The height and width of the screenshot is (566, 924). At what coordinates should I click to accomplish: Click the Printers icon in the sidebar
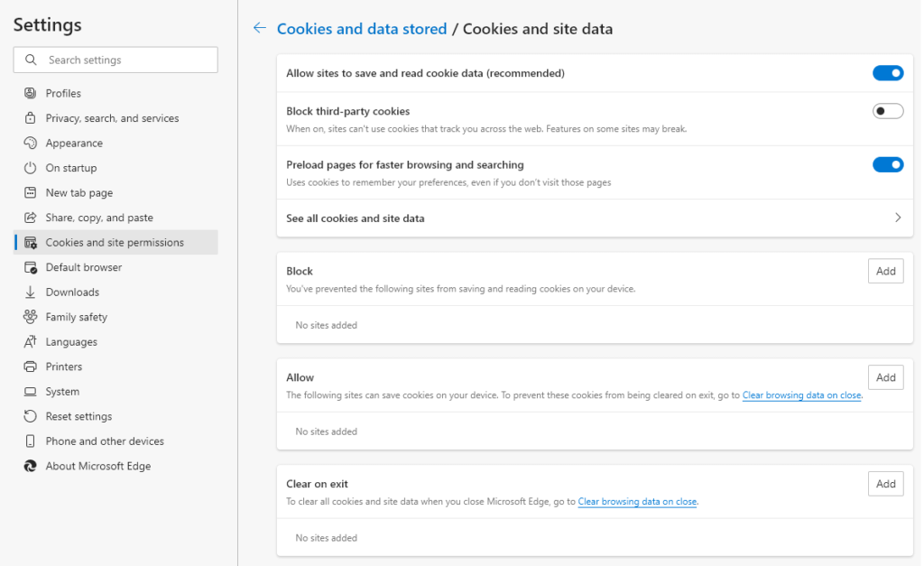tap(30, 367)
